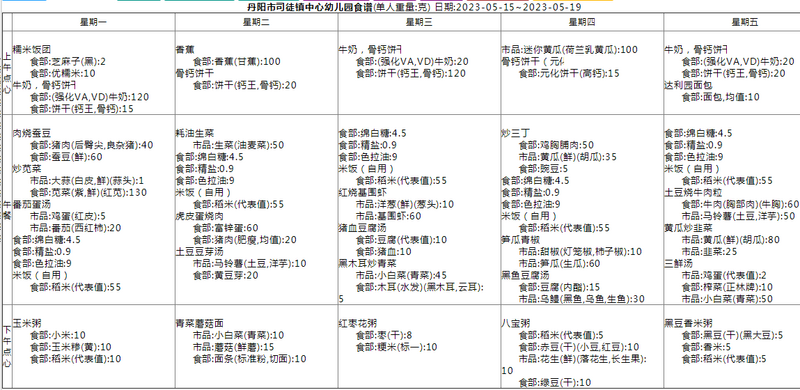The image size is (800, 390).
Task: Click the 午餐 row header
Action: pos(7,209)
